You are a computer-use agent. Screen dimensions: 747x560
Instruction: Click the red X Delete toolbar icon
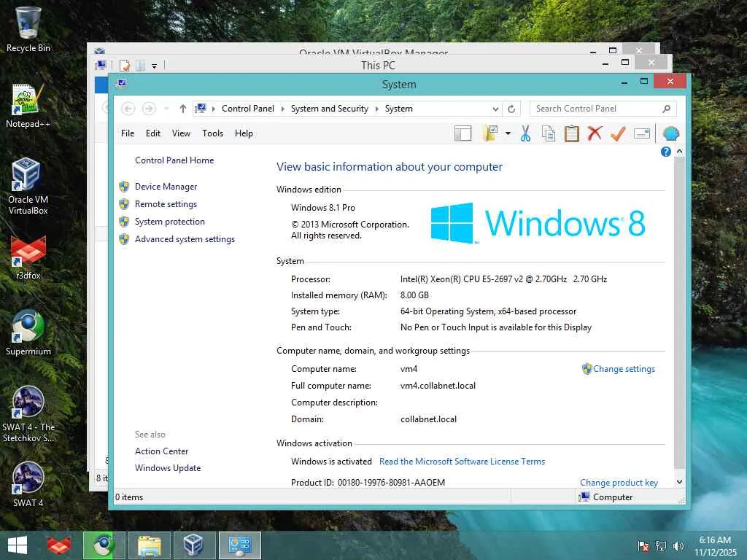coord(594,134)
